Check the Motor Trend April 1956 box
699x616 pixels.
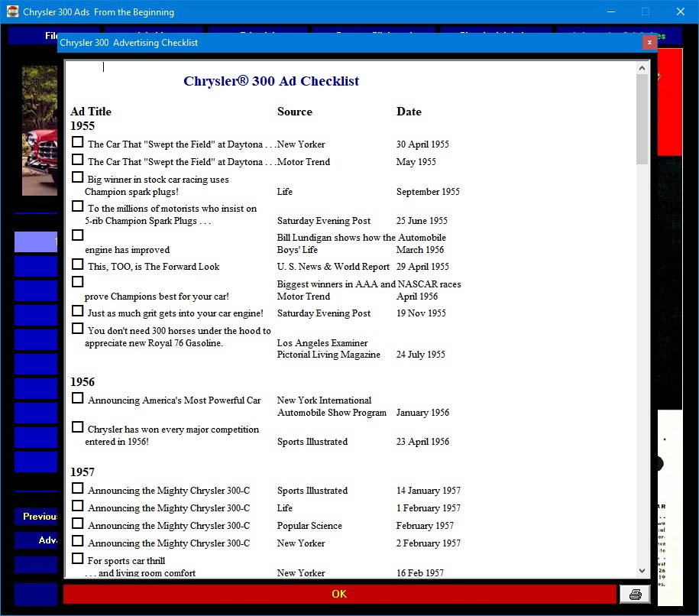tap(78, 281)
